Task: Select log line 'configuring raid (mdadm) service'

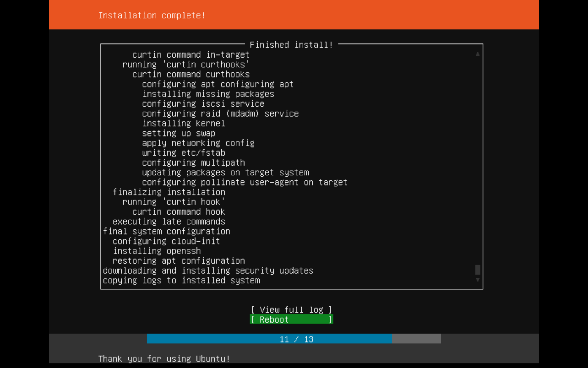Action: point(220,114)
